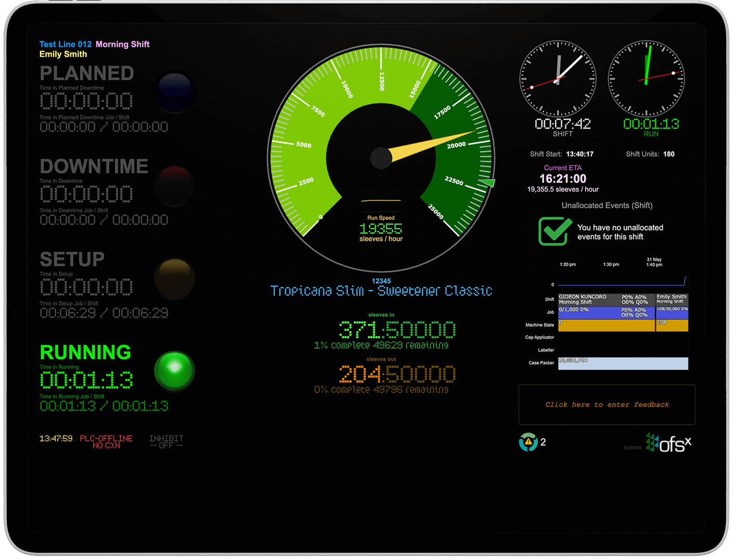Toggle the Run Speed gauge display units
Viewport: 733px width, 560px height.
[381, 229]
